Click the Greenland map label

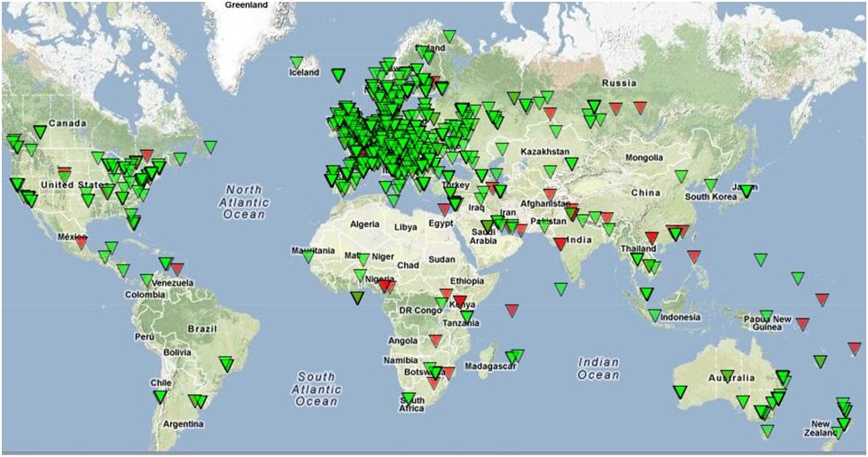click(x=246, y=5)
